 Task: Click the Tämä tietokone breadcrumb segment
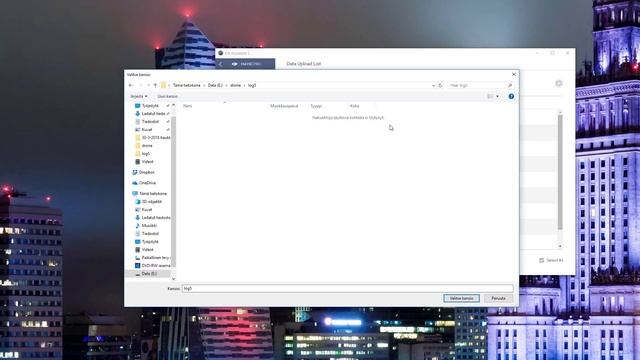[x=187, y=85]
